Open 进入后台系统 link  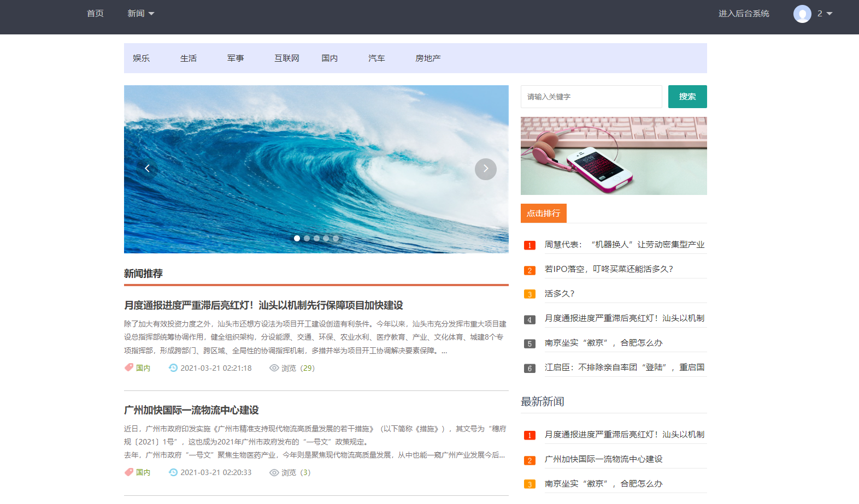point(744,13)
